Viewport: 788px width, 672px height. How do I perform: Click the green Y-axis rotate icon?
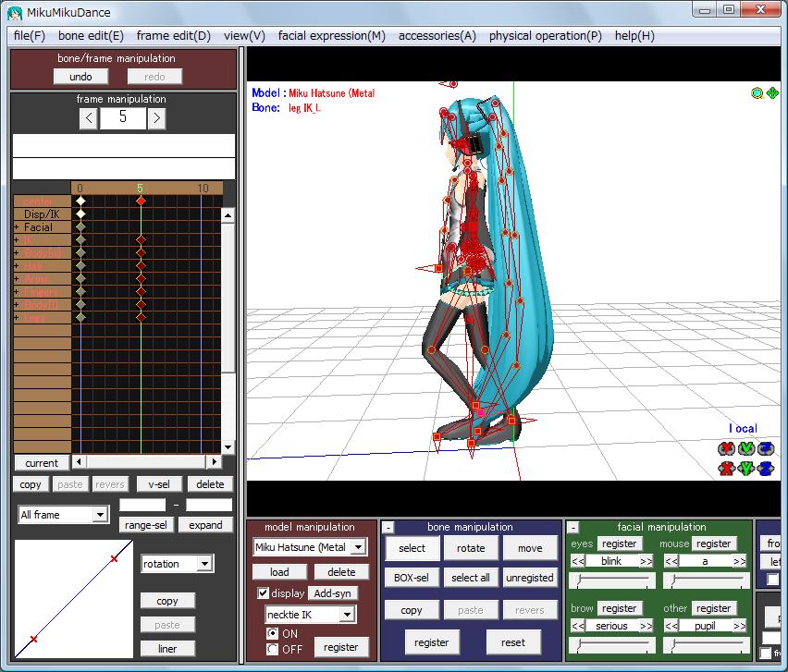click(745, 448)
